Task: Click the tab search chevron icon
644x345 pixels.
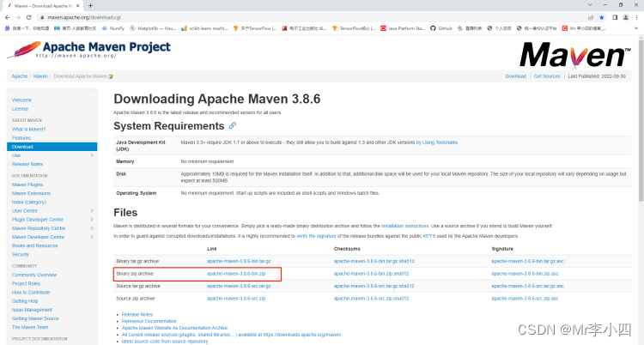Action: coord(590,5)
